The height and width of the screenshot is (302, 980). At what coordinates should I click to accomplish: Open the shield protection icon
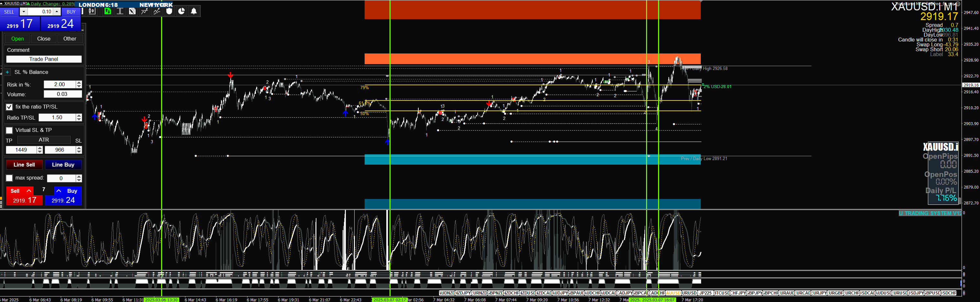[169, 11]
